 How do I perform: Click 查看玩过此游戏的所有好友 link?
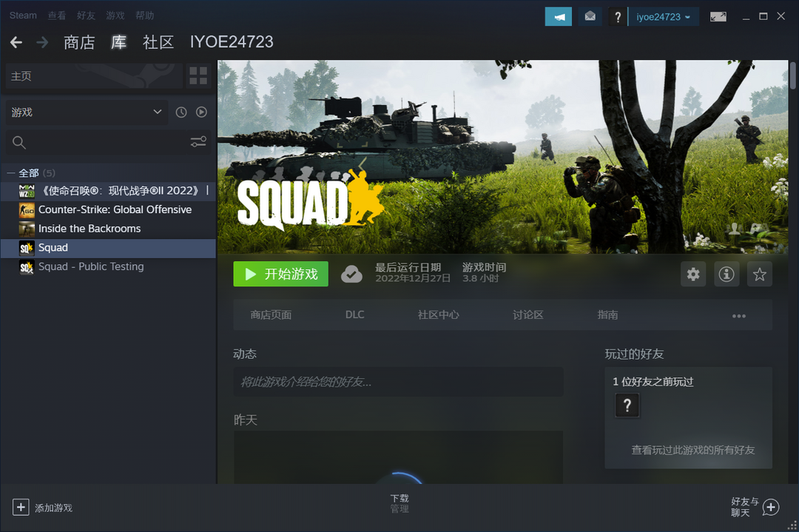click(692, 450)
